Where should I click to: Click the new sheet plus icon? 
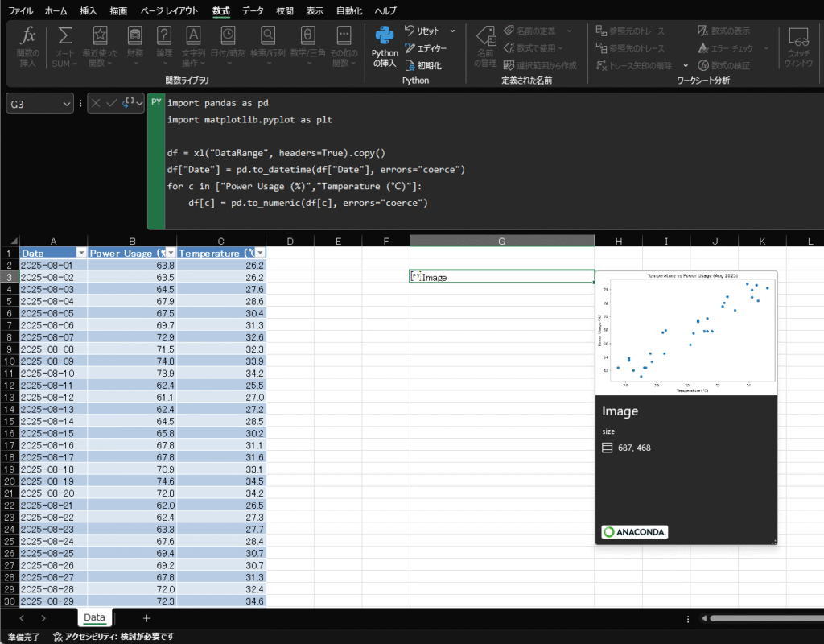click(x=146, y=618)
